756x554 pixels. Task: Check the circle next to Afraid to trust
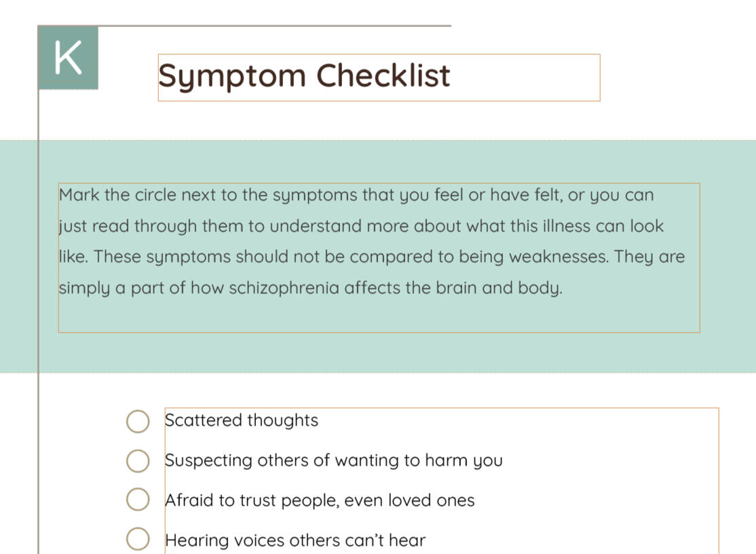click(x=138, y=500)
